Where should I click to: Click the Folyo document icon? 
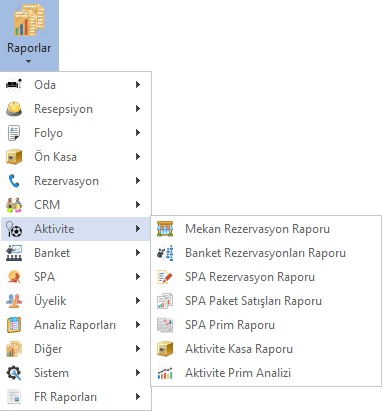coord(14,133)
